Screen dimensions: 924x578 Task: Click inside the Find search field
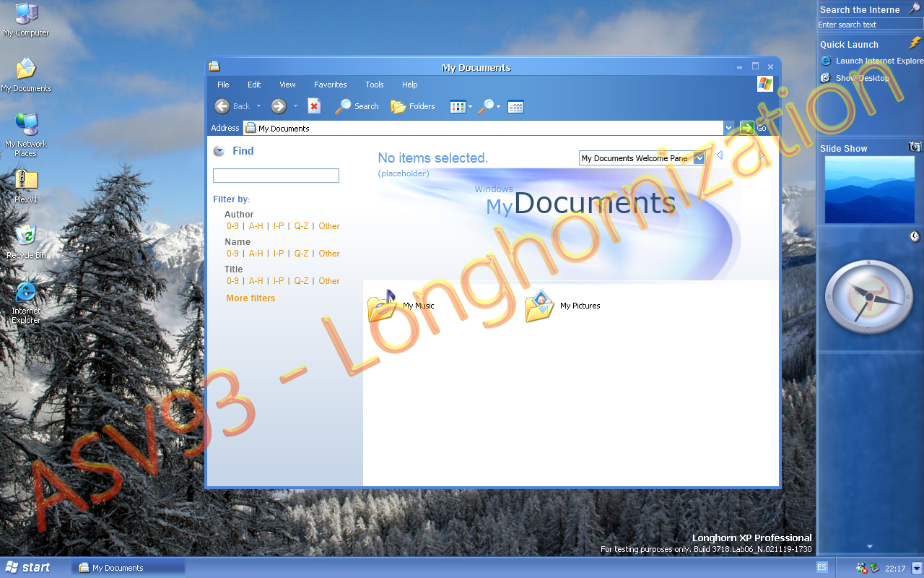click(x=276, y=175)
